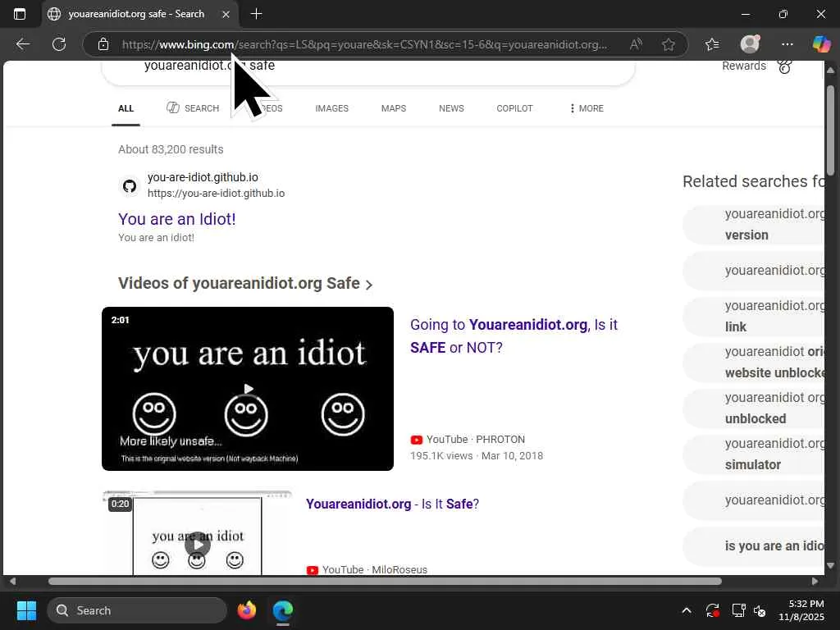
Task: Open the You are an Idiot! result
Action: 177,219
